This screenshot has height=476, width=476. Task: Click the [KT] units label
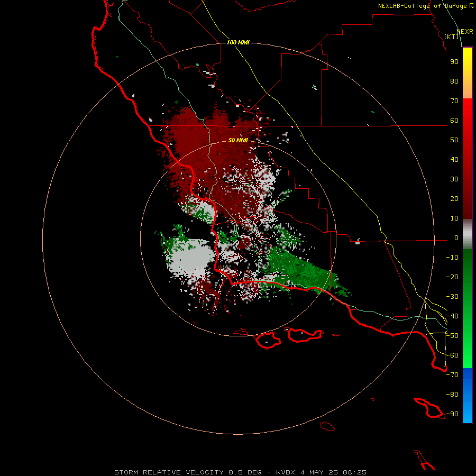pos(452,36)
